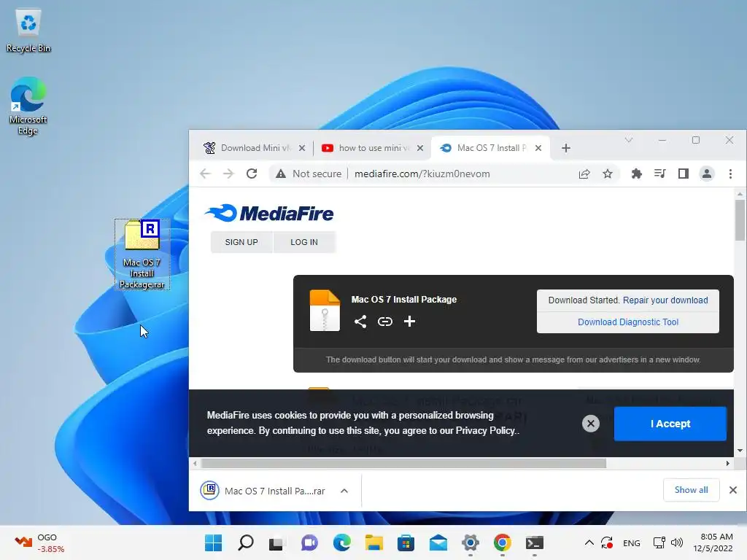The image size is (747, 560).
Task: Open the media controls icon in Chrome toolbar
Action: coord(659,174)
